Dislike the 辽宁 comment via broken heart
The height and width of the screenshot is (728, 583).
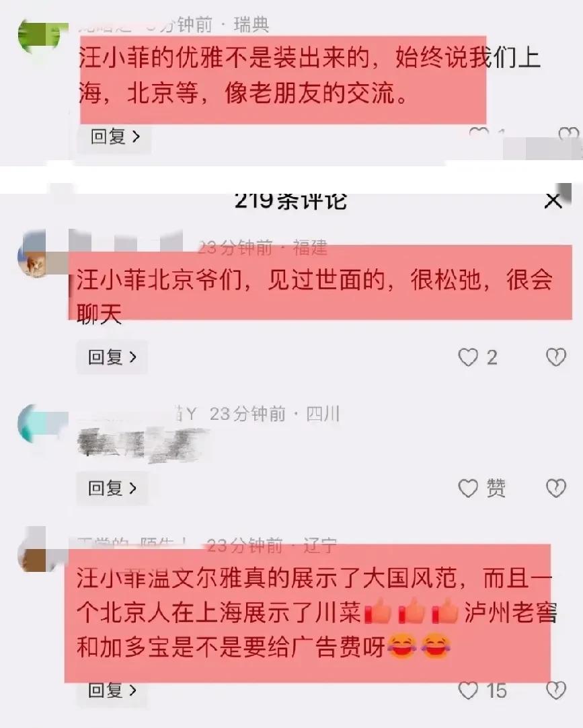coord(556,690)
